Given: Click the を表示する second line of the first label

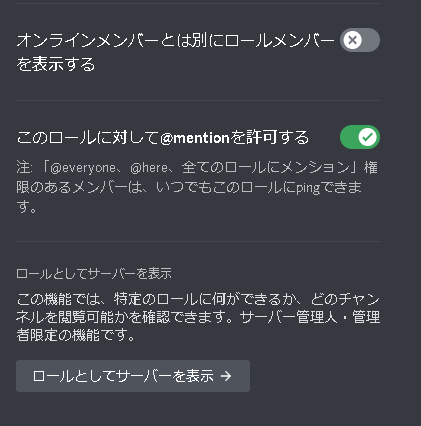Looking at the screenshot, I should click(56, 64).
